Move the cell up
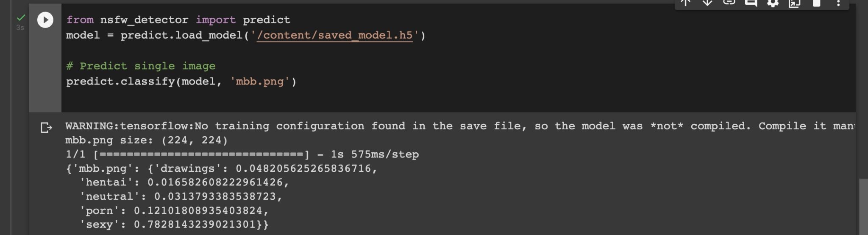Screen dimensions: 868x235 (x=685, y=3)
